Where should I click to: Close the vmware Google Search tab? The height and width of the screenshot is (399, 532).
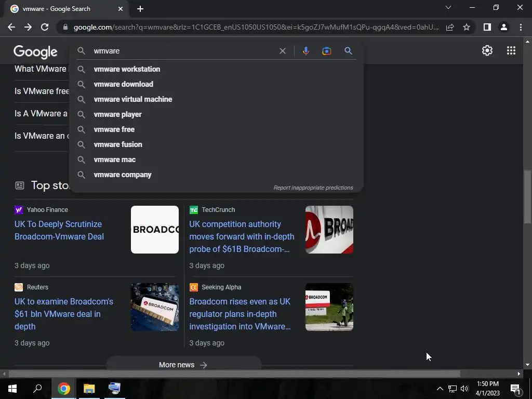[x=121, y=9]
